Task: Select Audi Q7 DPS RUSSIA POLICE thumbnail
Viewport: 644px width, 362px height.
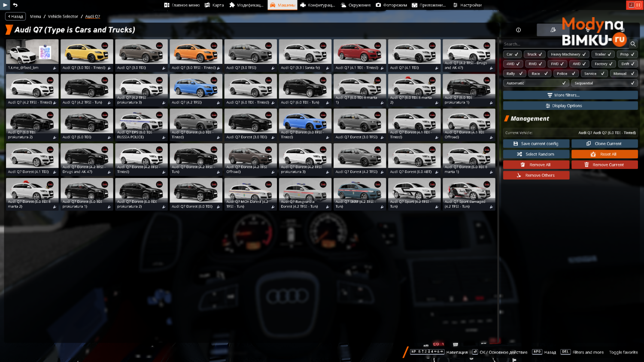Action: pyautogui.click(x=141, y=124)
